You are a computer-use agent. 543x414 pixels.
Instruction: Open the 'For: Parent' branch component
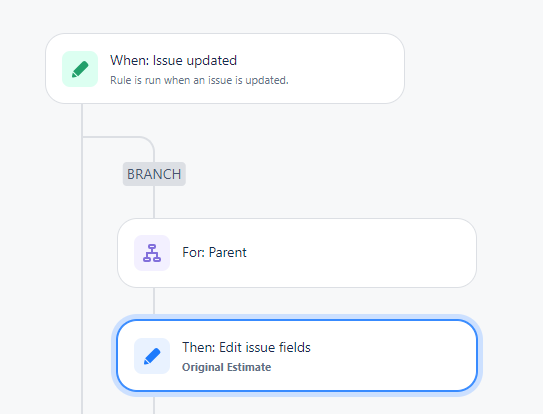tap(297, 253)
